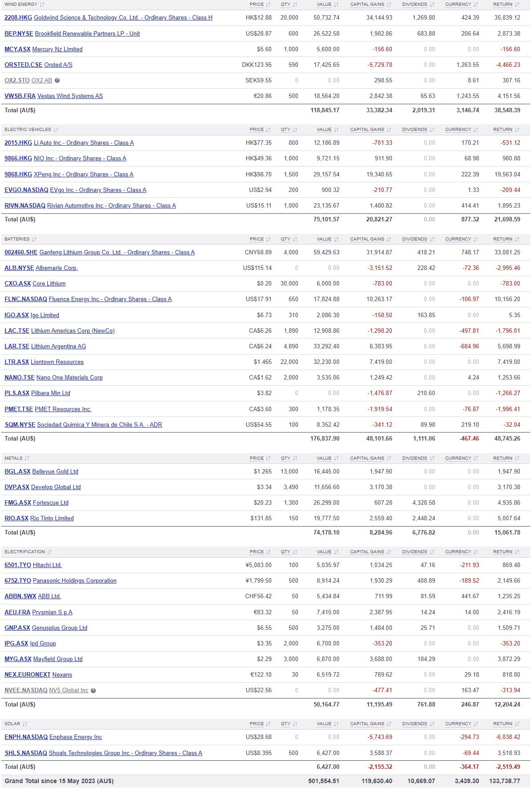The image size is (532, 788).
Task: Click sort icon beside Wind Energy heading
Action: [42, 4]
